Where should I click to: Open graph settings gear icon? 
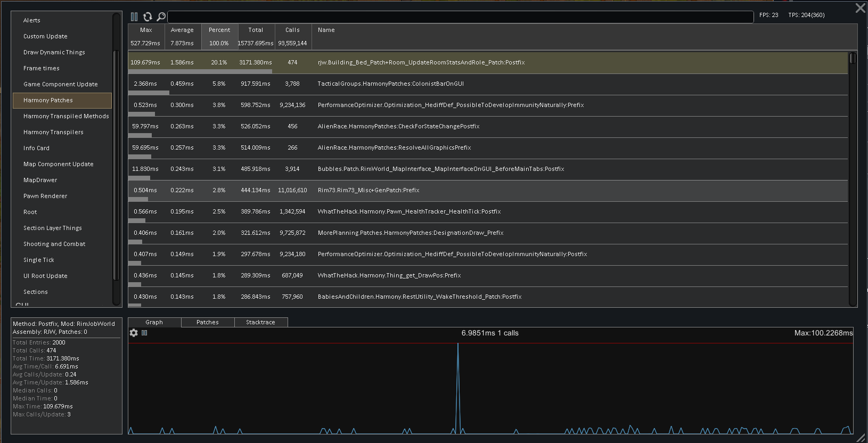134,333
